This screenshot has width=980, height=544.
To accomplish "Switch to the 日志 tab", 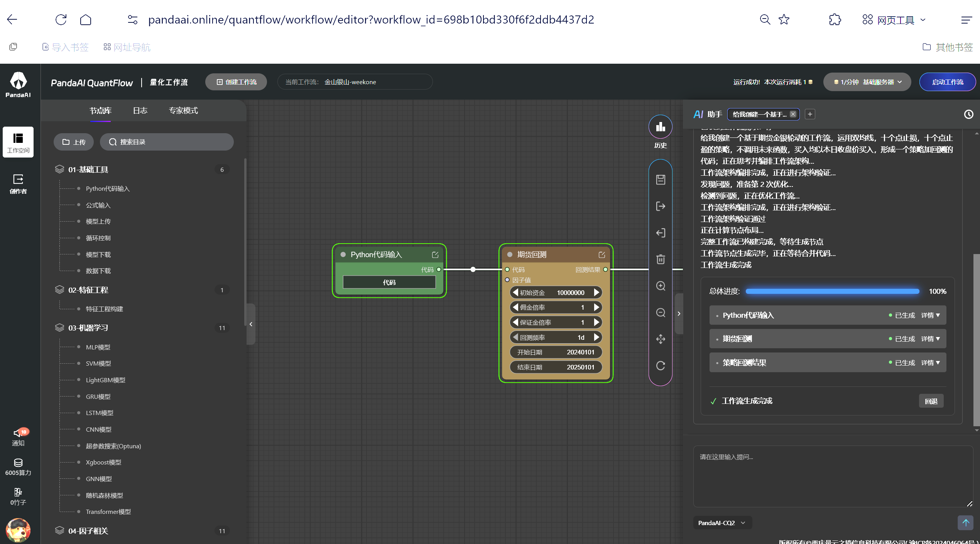I will (140, 111).
